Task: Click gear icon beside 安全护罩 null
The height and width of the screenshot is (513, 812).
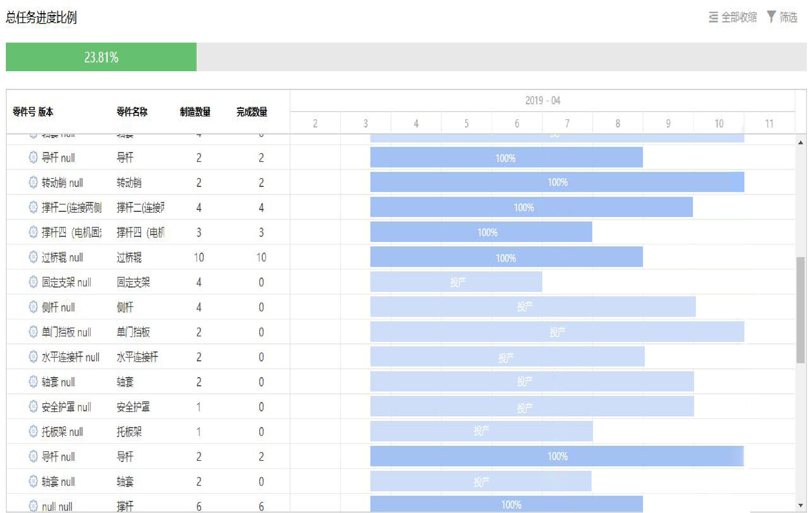Action: point(33,407)
